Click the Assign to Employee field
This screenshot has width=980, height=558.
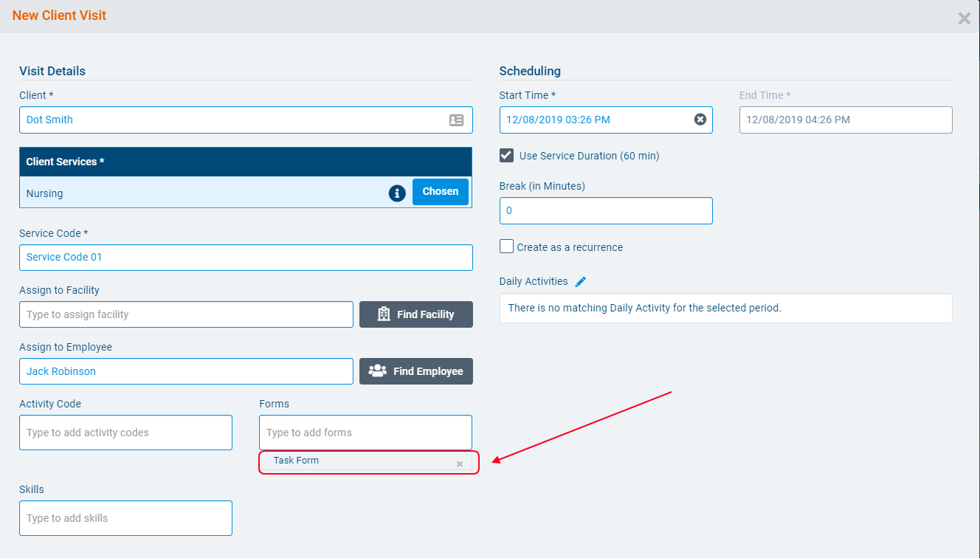[x=186, y=371]
